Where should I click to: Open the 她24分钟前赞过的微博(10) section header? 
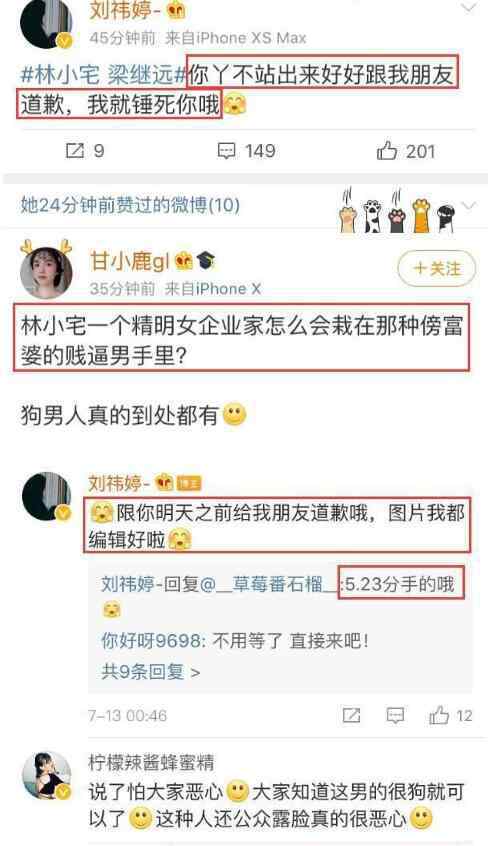coord(130,205)
